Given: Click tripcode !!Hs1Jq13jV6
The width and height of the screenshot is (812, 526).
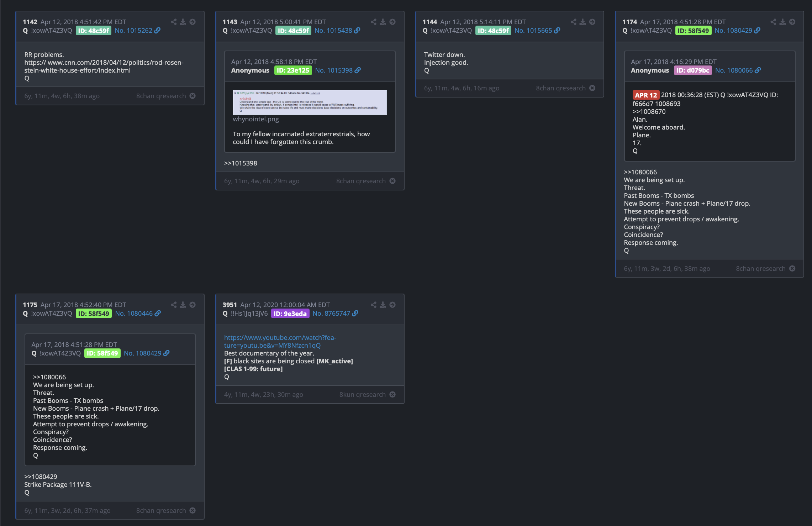Looking at the screenshot, I should click(x=249, y=314).
